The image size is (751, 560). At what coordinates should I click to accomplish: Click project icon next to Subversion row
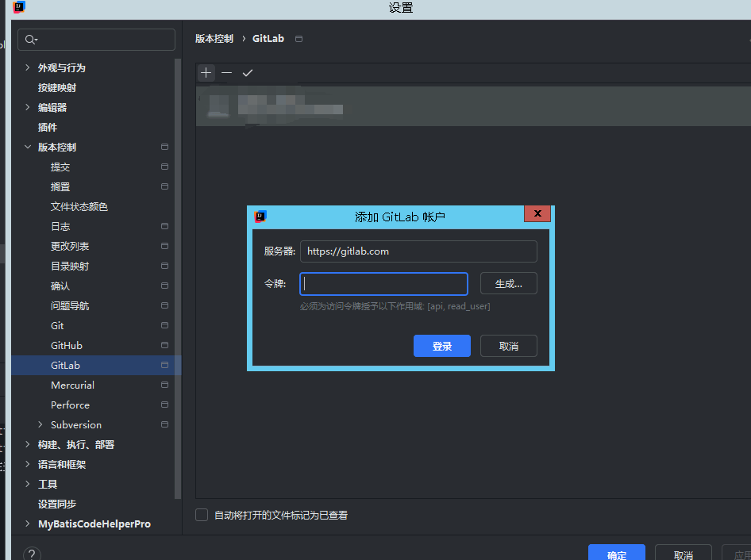[x=164, y=424]
